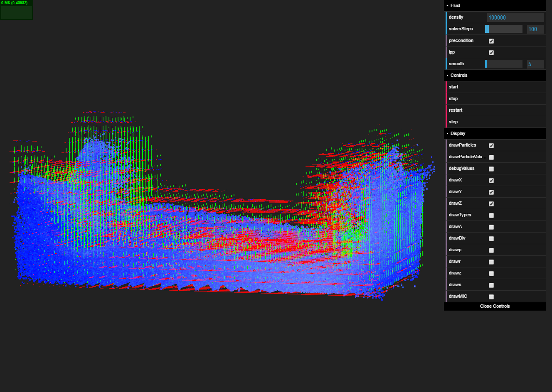Disable drawParticles checkbox
This screenshot has width=552, height=392.
tap(491, 145)
